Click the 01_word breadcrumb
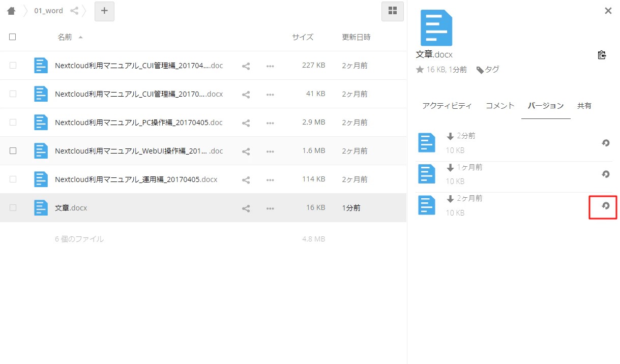Viewport: 620px width, 364px height. [x=48, y=11]
